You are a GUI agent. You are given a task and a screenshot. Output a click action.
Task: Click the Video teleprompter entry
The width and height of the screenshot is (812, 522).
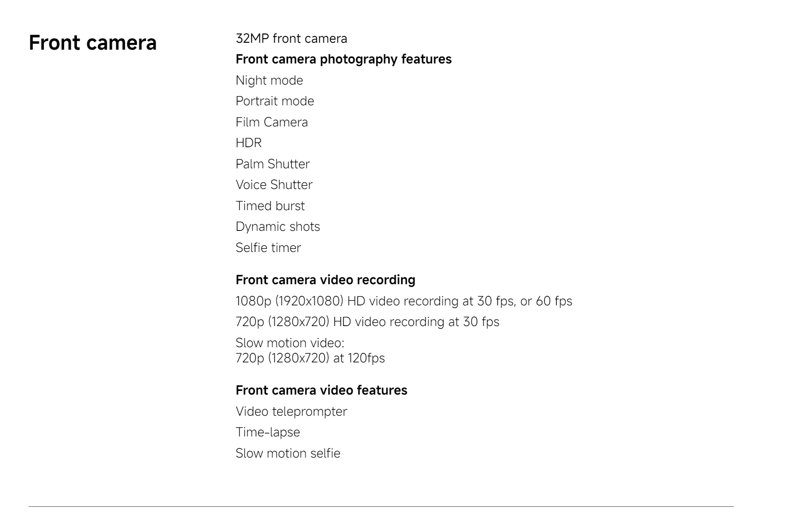(x=291, y=412)
